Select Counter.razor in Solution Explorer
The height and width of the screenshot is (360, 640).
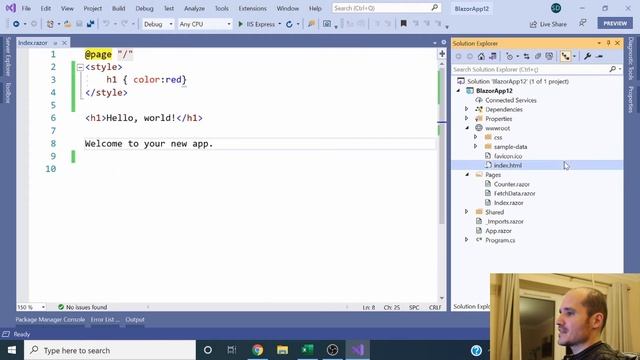pyautogui.click(x=512, y=184)
